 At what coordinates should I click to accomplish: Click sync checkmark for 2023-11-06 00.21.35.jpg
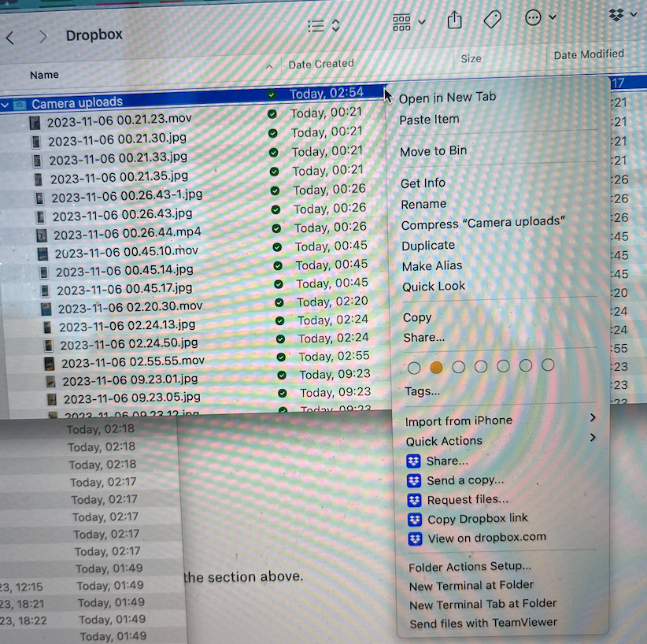click(274, 172)
